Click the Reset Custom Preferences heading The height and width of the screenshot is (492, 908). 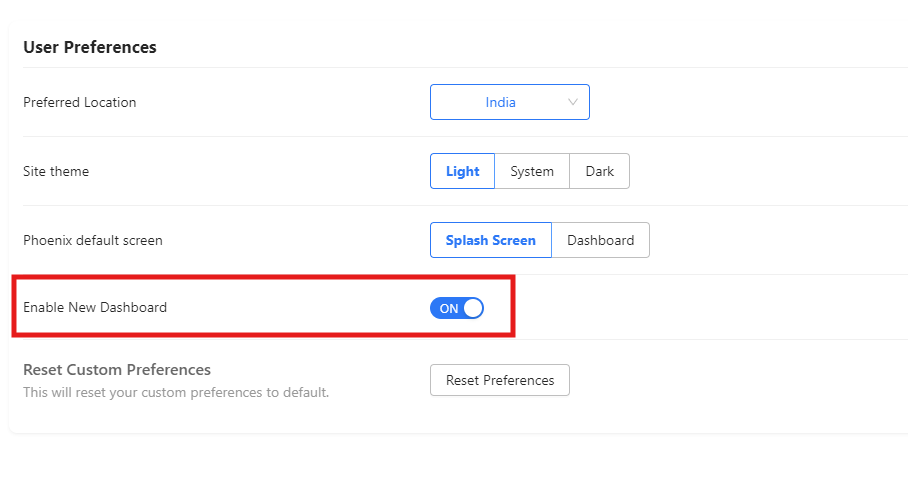[x=117, y=370]
